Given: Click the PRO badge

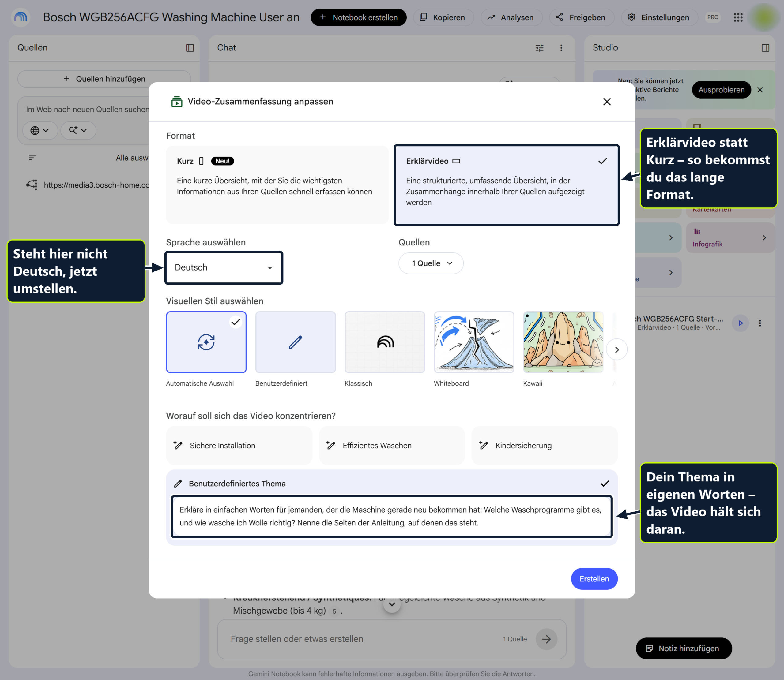Looking at the screenshot, I should [713, 17].
